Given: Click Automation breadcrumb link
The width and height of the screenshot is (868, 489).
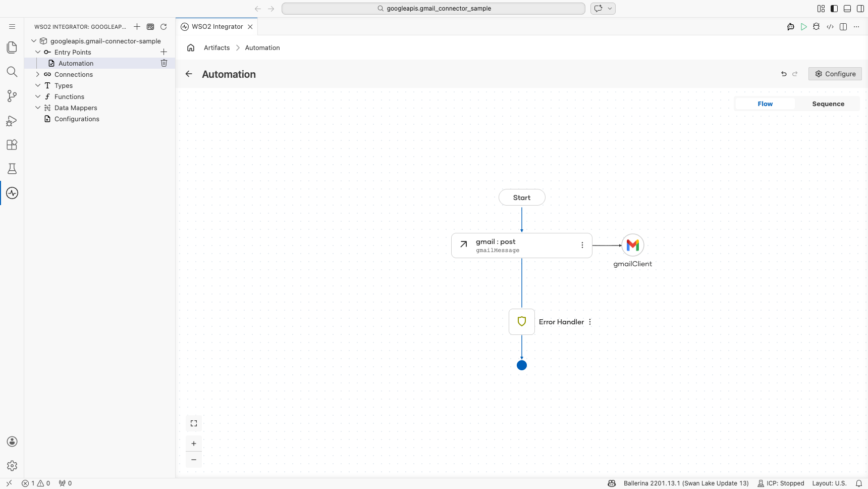Looking at the screenshot, I should click(262, 47).
